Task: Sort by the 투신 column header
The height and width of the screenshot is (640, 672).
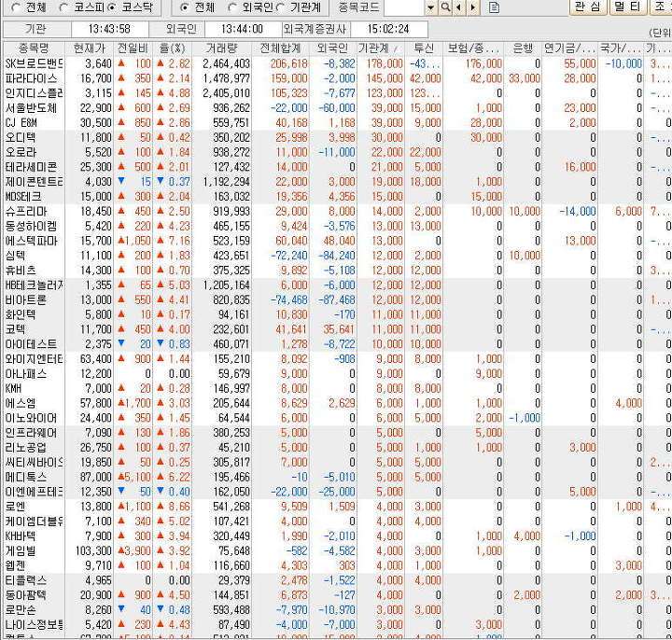Action: pos(424,48)
